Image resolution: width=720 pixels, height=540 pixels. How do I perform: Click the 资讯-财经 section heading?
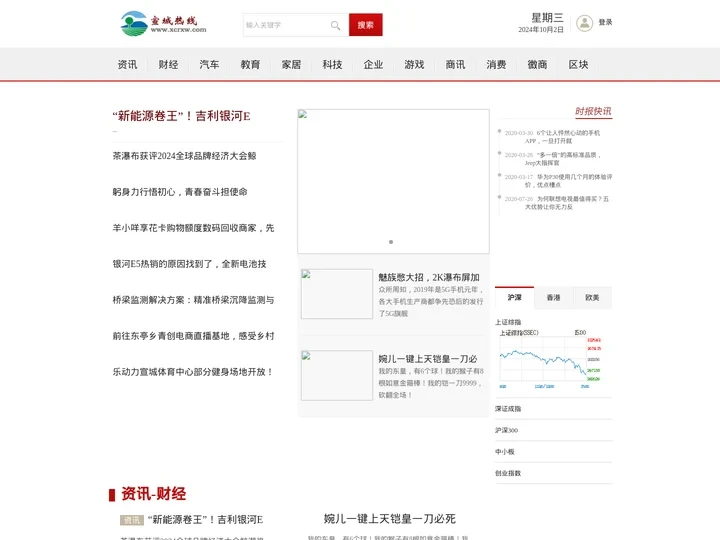pos(153,494)
